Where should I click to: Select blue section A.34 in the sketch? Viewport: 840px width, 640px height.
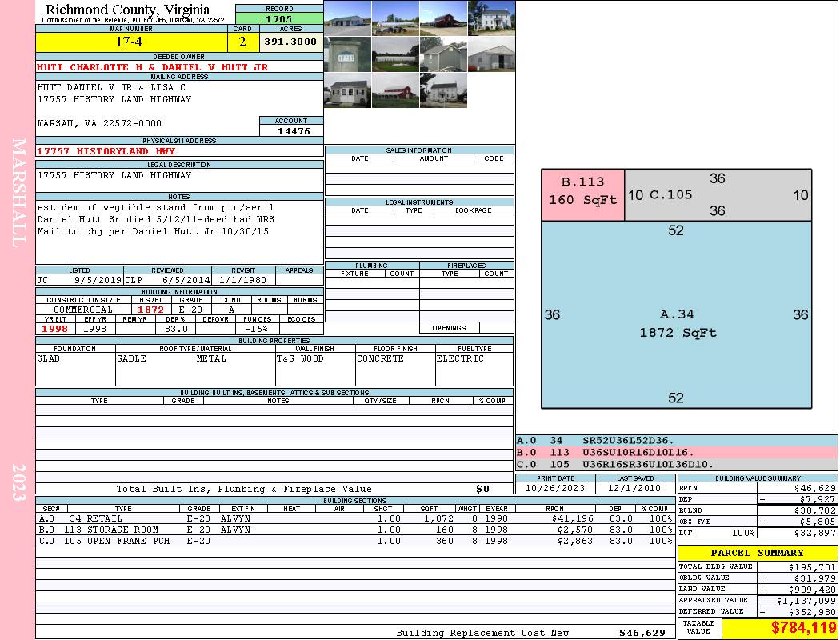pyautogui.click(x=677, y=315)
